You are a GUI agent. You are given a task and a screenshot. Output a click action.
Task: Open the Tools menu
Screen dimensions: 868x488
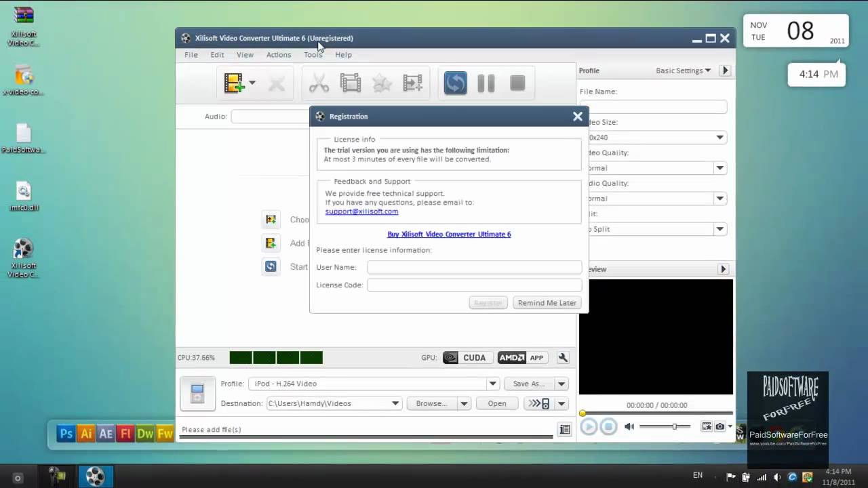tap(313, 55)
